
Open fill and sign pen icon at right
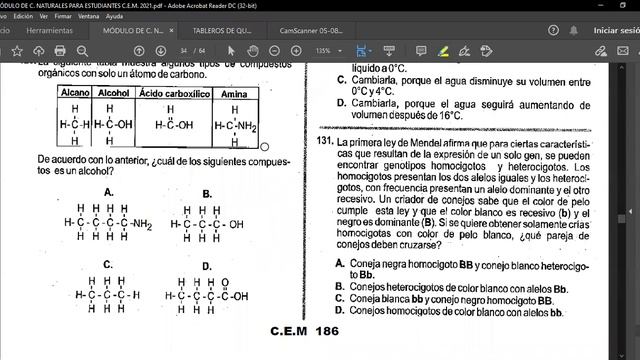600,51
